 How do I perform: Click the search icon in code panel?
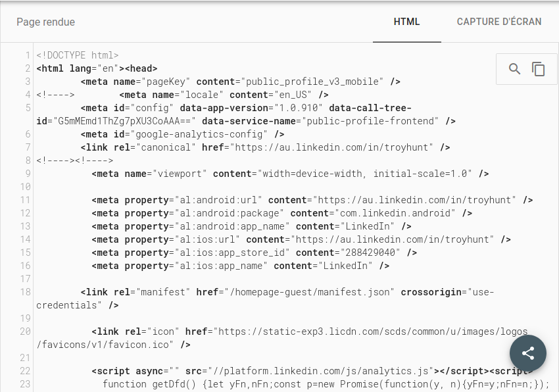point(514,69)
